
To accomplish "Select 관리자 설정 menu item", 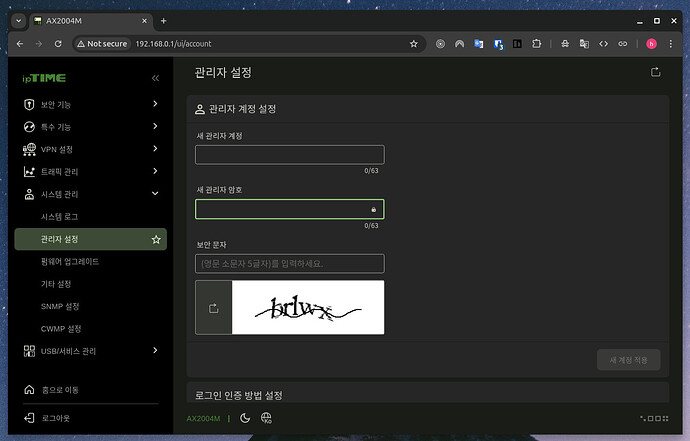I will click(90, 239).
